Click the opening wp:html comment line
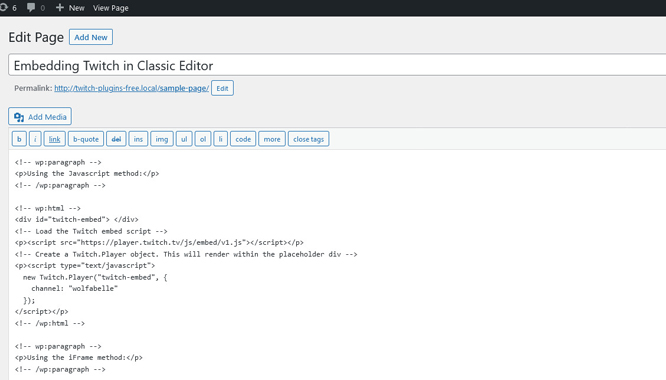Image resolution: width=666 pixels, height=380 pixels. 48,208
